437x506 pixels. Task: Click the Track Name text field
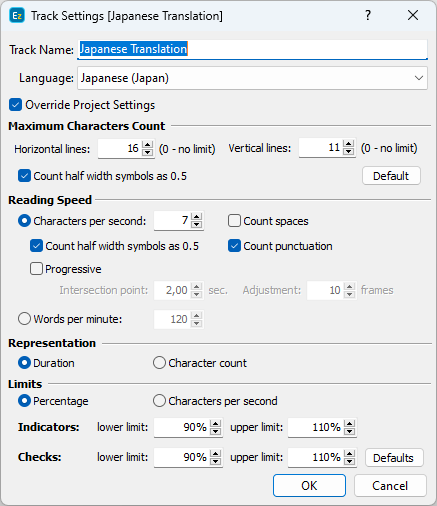pyautogui.click(x=252, y=49)
